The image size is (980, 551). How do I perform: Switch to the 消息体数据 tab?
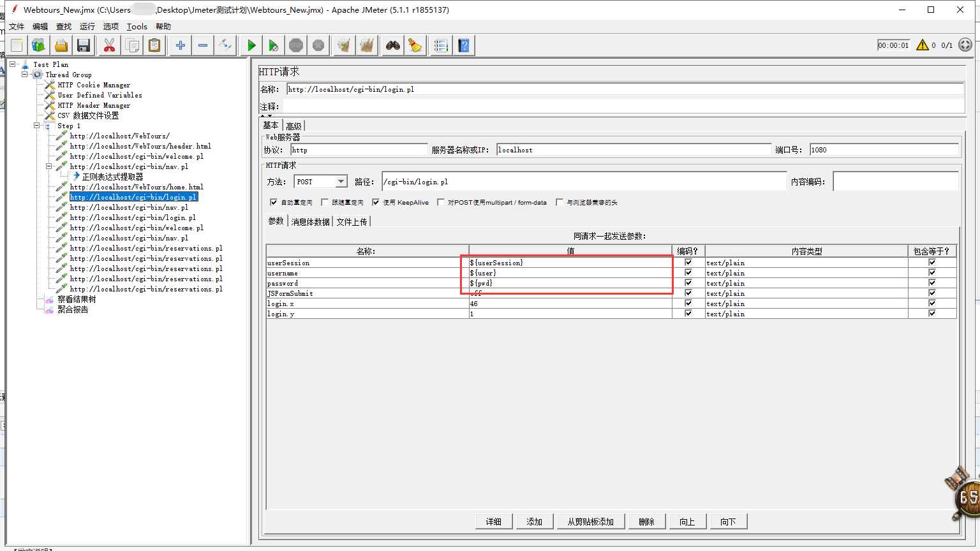(311, 221)
